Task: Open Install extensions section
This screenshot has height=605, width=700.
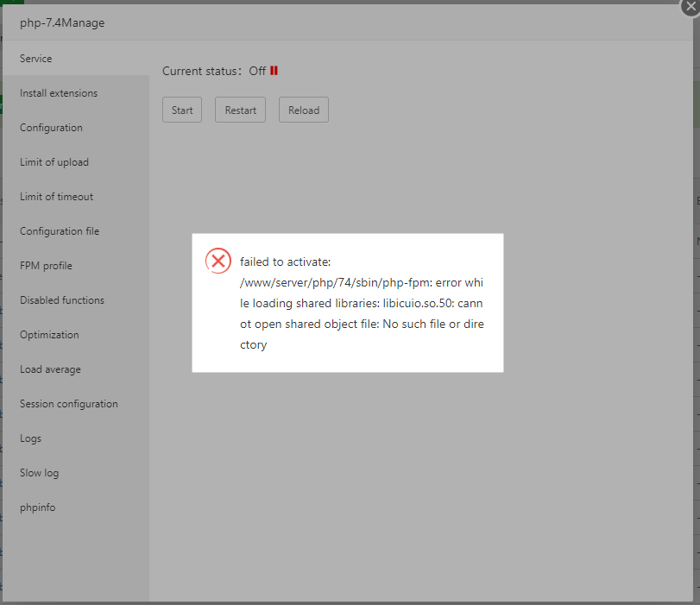Action: tap(59, 93)
